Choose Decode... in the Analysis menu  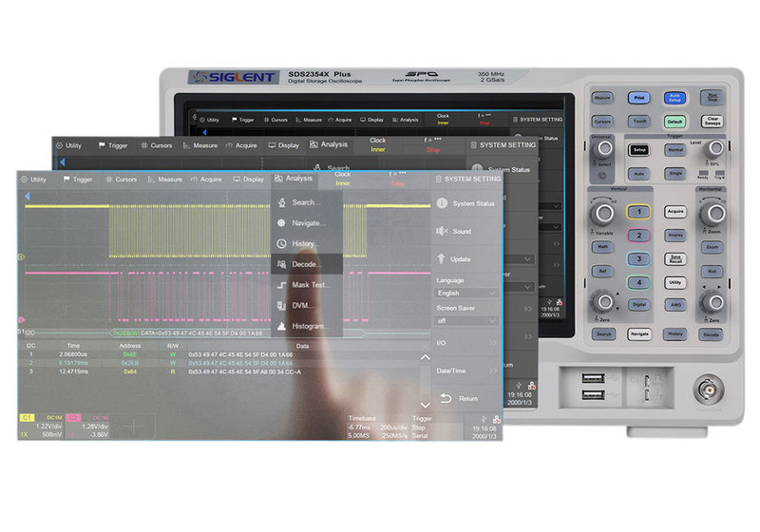(x=307, y=264)
